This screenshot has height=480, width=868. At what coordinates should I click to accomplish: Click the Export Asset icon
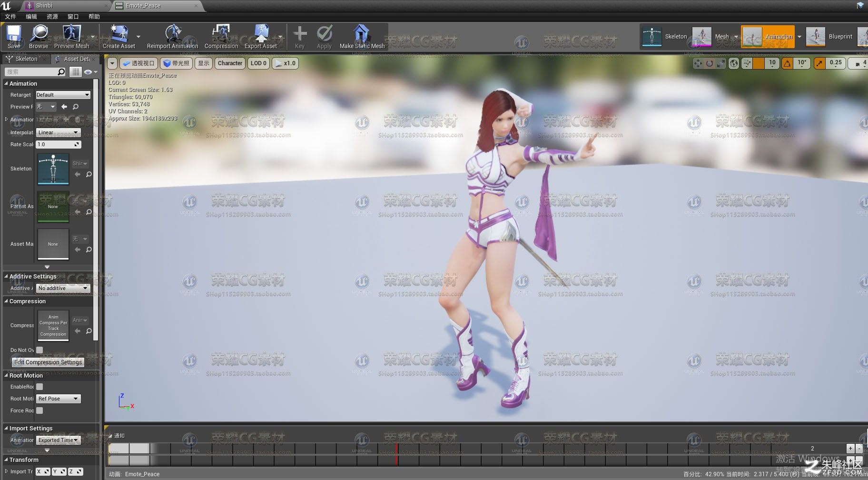pyautogui.click(x=260, y=37)
